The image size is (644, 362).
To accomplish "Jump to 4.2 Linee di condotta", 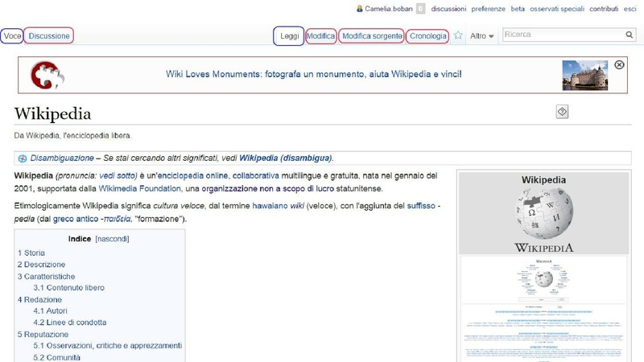I will click(x=70, y=323).
